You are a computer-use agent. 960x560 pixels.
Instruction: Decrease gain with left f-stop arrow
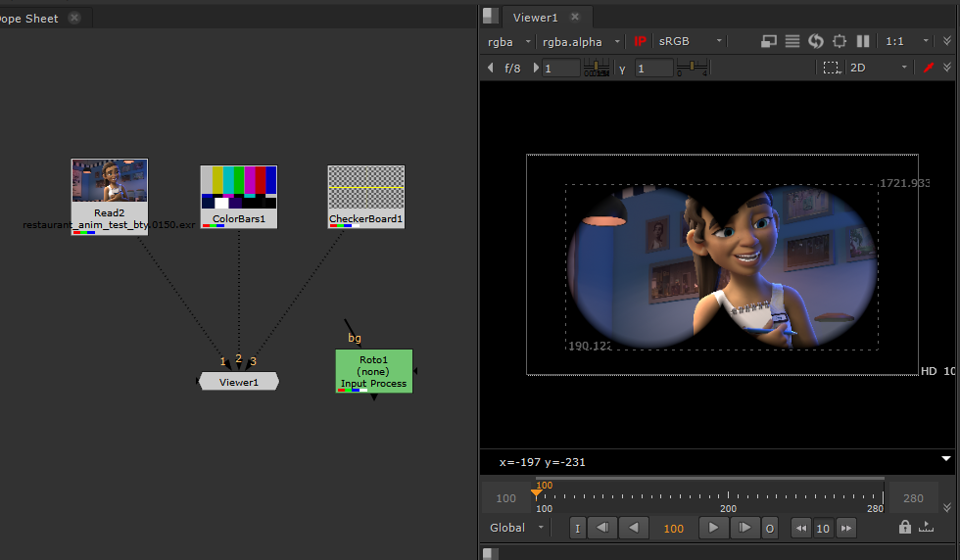pyautogui.click(x=491, y=68)
